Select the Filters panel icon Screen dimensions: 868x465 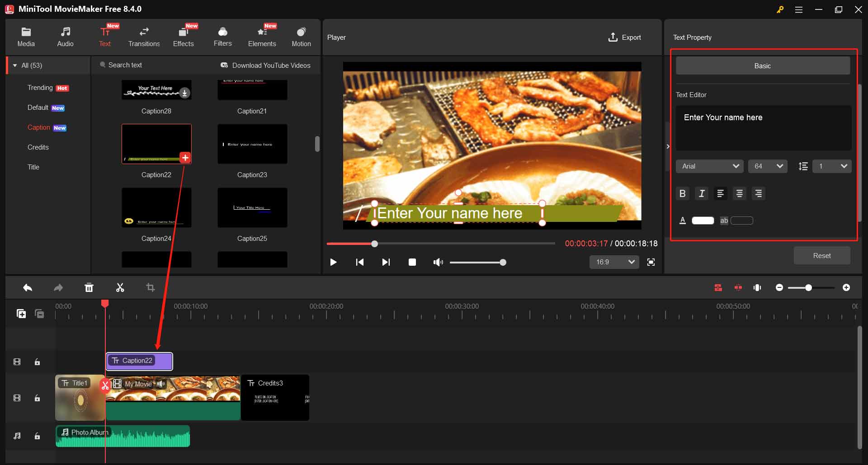[x=222, y=36]
